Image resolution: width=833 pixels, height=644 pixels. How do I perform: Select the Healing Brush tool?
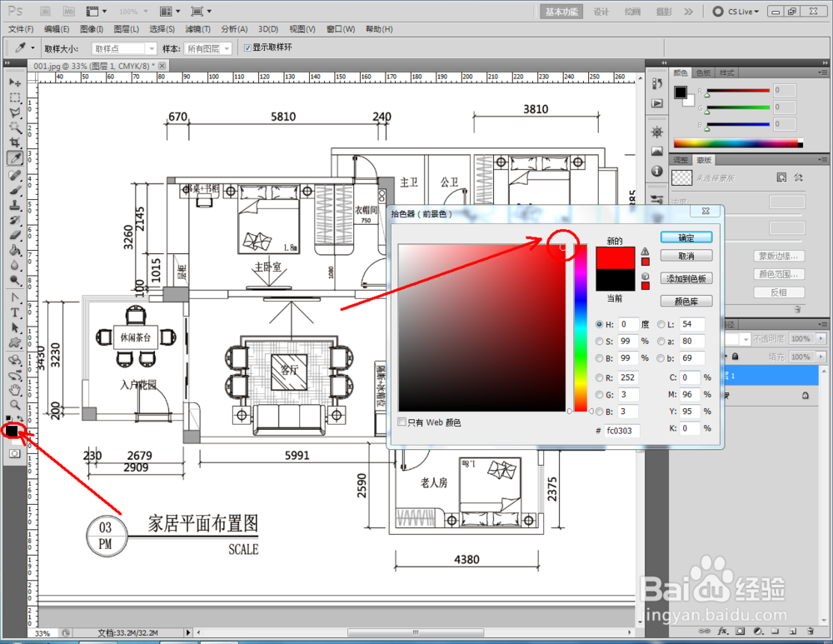click(x=15, y=175)
